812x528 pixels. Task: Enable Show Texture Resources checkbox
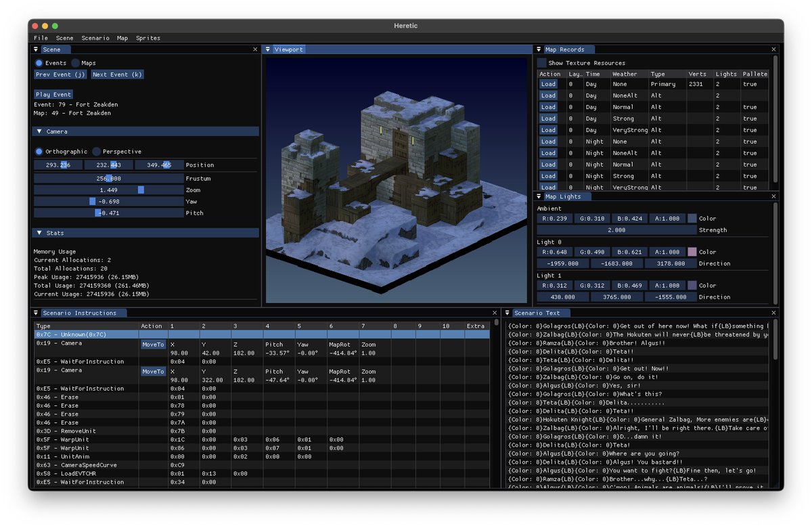(x=542, y=63)
